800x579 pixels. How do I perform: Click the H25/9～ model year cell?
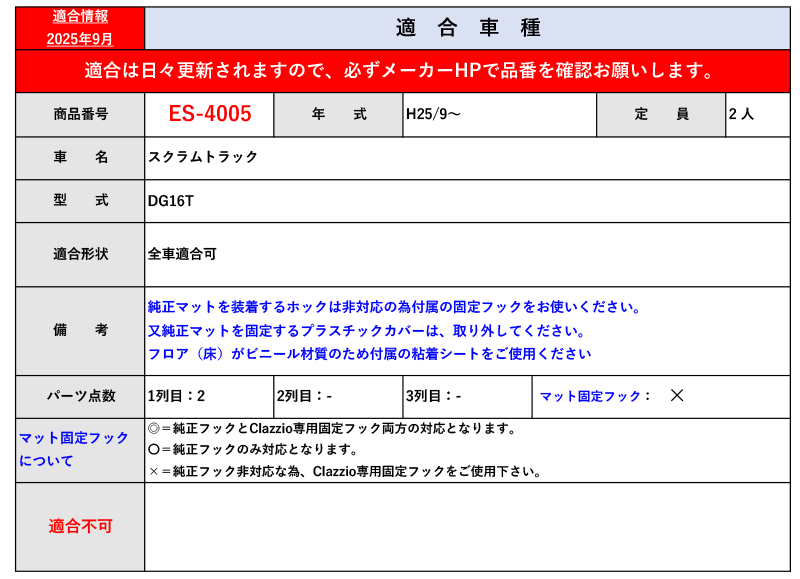433,114
